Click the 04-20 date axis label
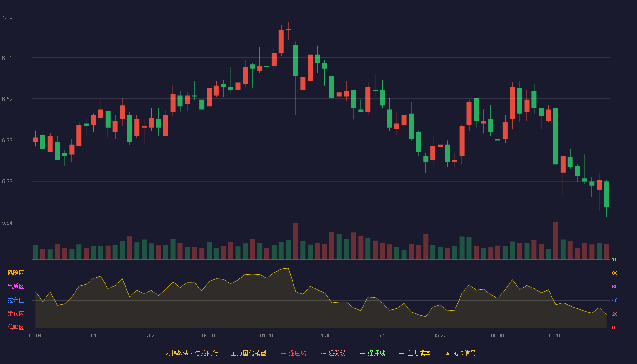 (x=266, y=335)
